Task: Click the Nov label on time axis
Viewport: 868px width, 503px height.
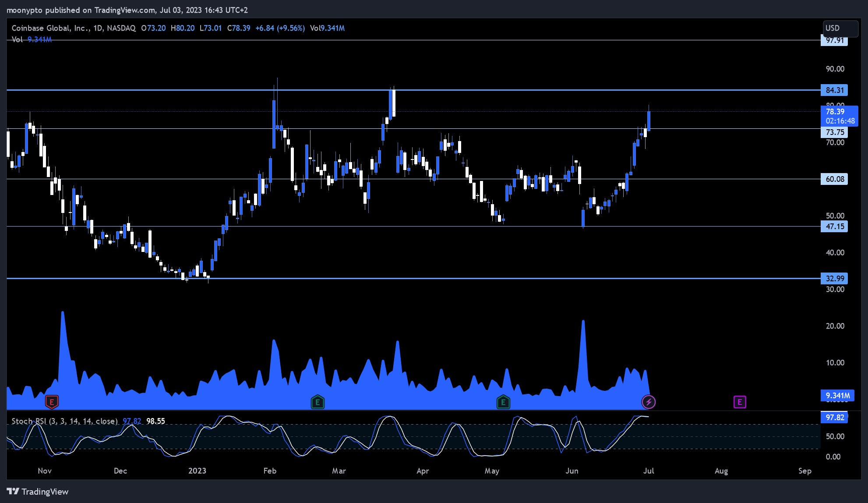Action: click(x=45, y=471)
